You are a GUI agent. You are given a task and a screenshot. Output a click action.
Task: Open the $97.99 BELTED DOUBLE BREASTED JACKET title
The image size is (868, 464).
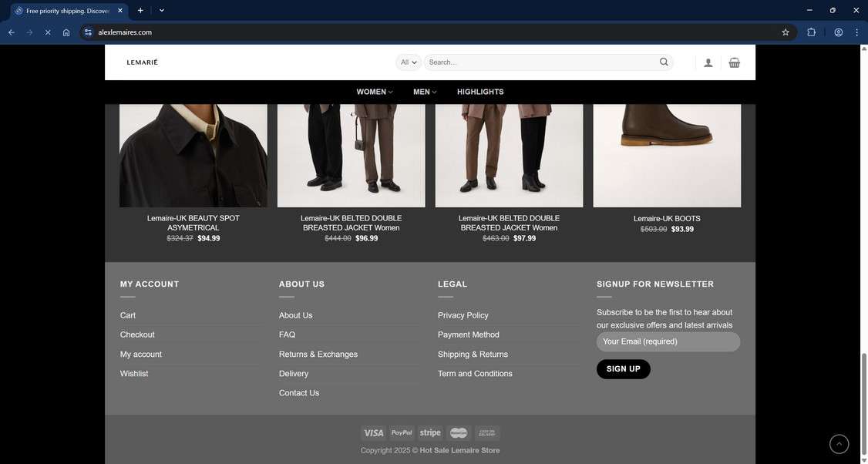509,224
